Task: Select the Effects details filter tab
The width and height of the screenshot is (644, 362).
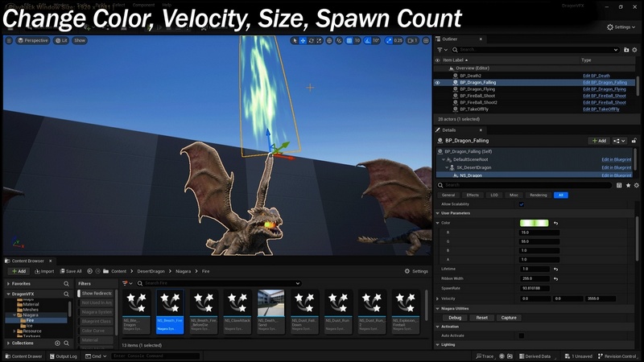Action: (x=472, y=195)
